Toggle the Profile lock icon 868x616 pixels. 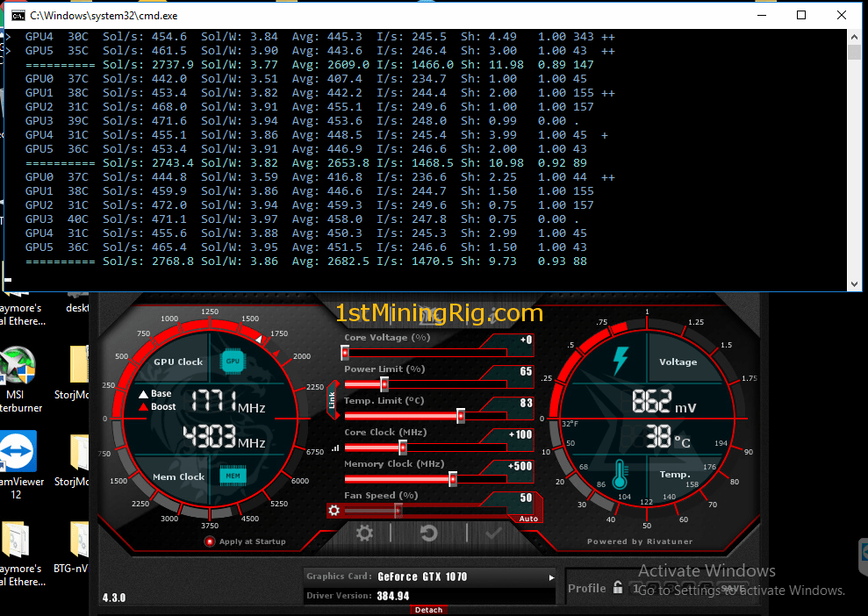[x=618, y=587]
